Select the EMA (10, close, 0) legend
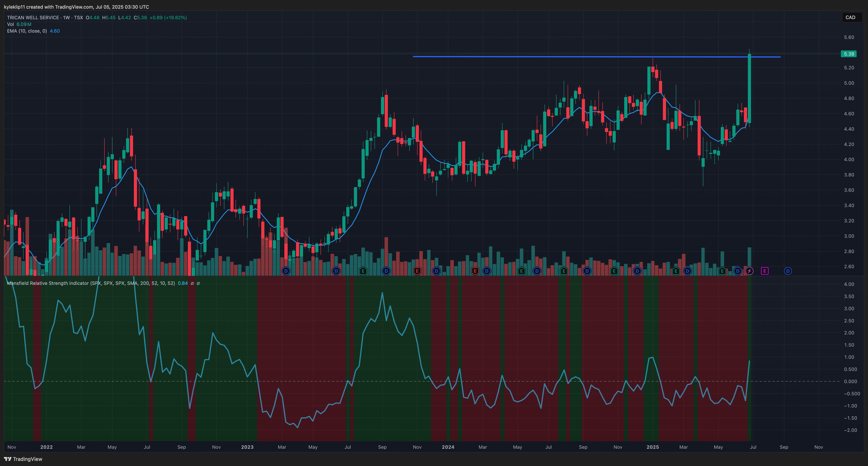The image size is (868, 466). pos(27,31)
